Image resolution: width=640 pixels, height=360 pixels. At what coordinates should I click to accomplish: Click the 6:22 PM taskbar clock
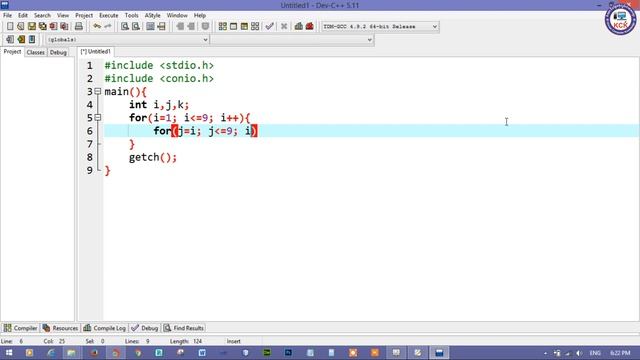(620, 353)
